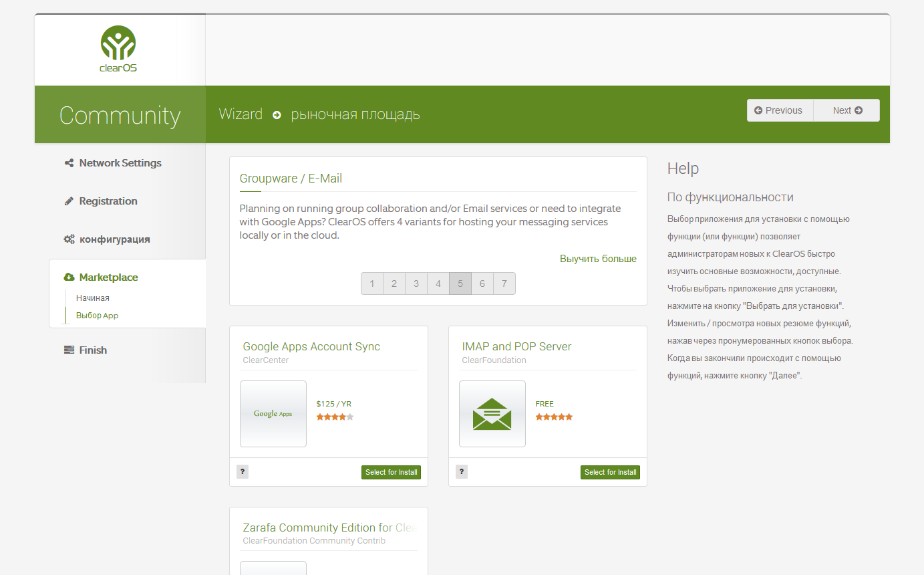Click the Registration pencil icon

tap(69, 201)
